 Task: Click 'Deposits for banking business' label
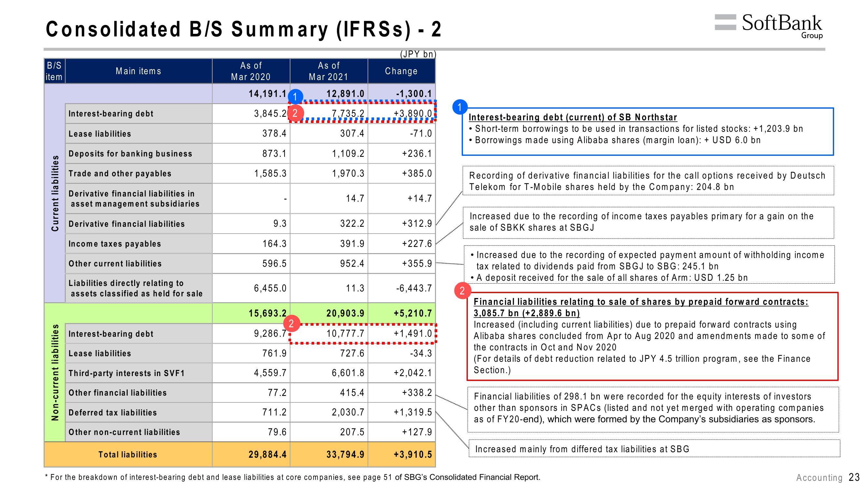[131, 154]
